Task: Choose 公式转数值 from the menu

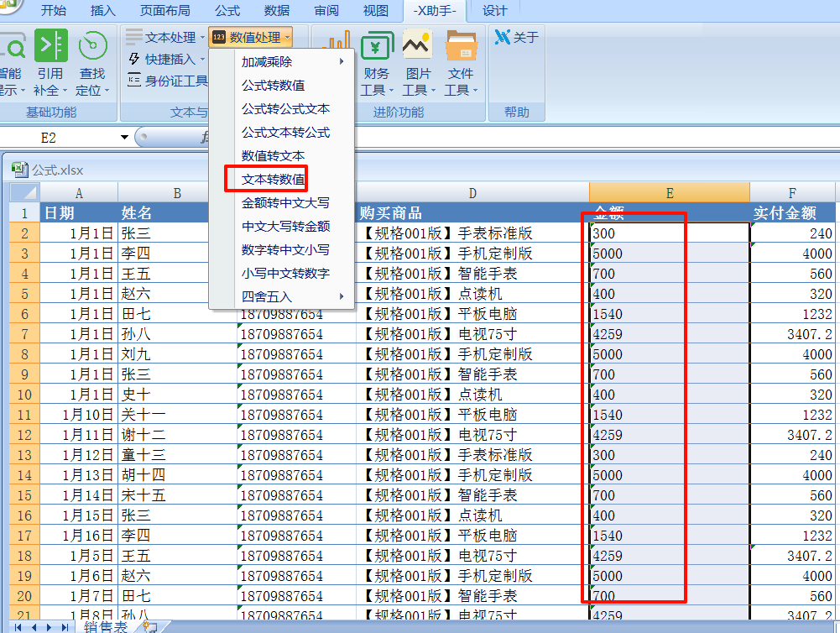Action: (274, 86)
